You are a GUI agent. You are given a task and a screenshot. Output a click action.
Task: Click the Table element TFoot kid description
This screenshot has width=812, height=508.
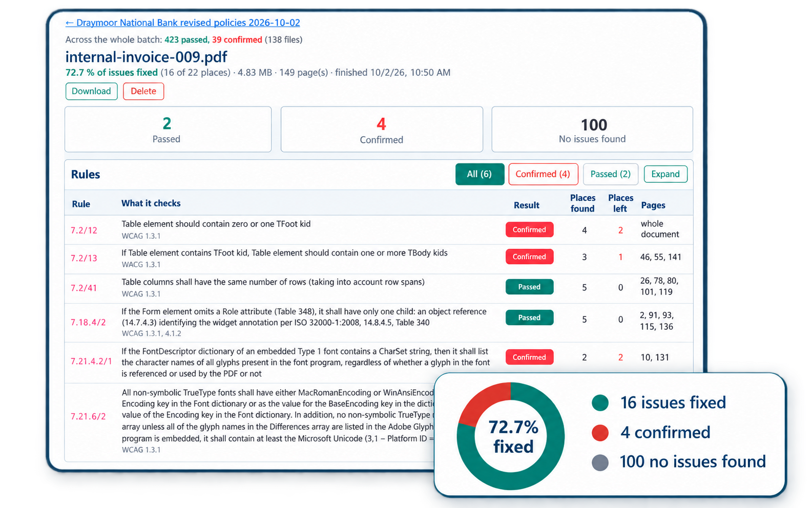(216, 224)
